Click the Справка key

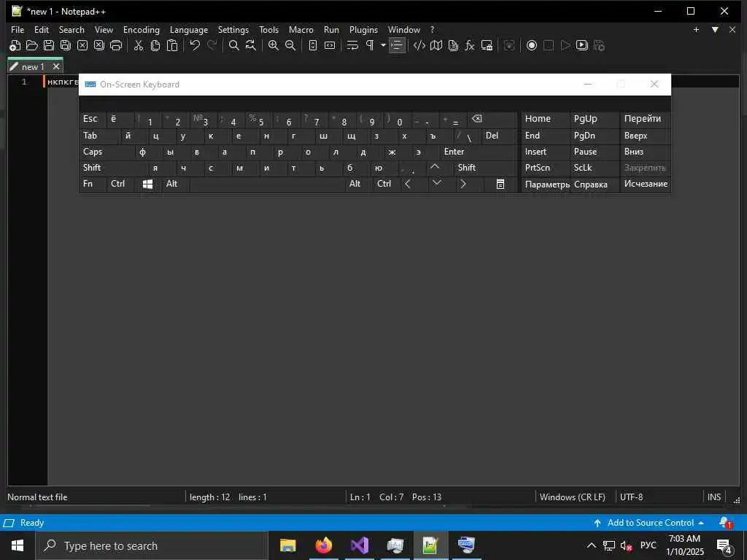[595, 184]
